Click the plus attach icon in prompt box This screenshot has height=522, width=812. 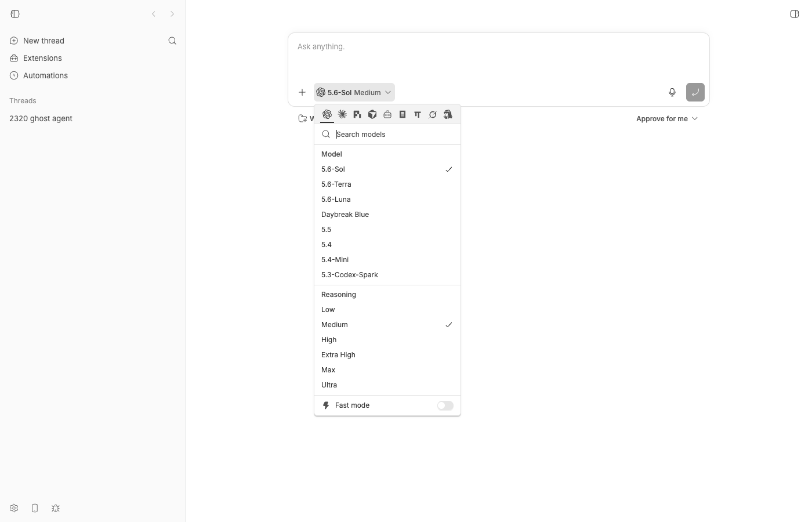(x=302, y=92)
